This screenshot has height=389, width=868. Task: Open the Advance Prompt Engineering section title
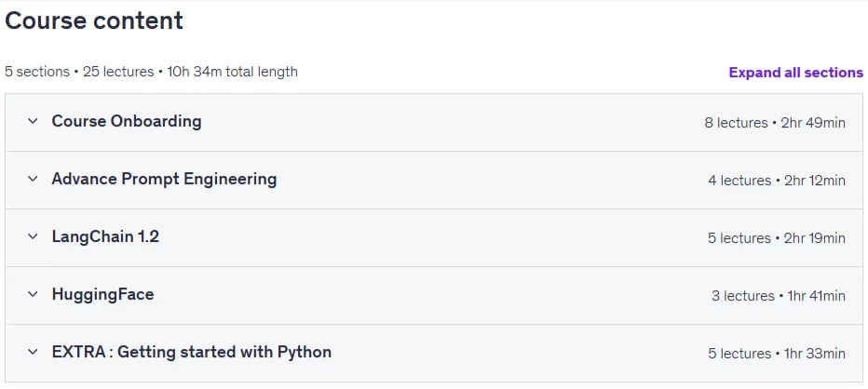point(165,179)
